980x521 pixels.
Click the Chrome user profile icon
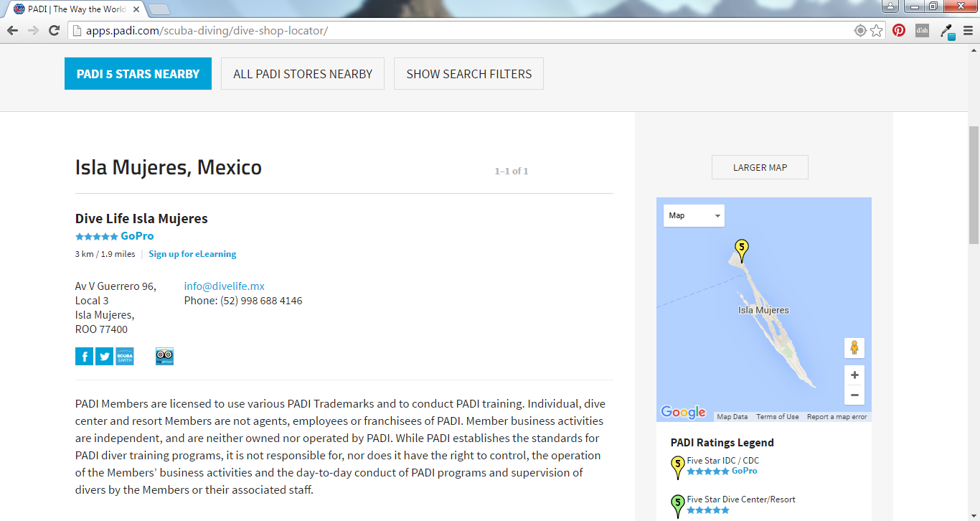click(890, 6)
